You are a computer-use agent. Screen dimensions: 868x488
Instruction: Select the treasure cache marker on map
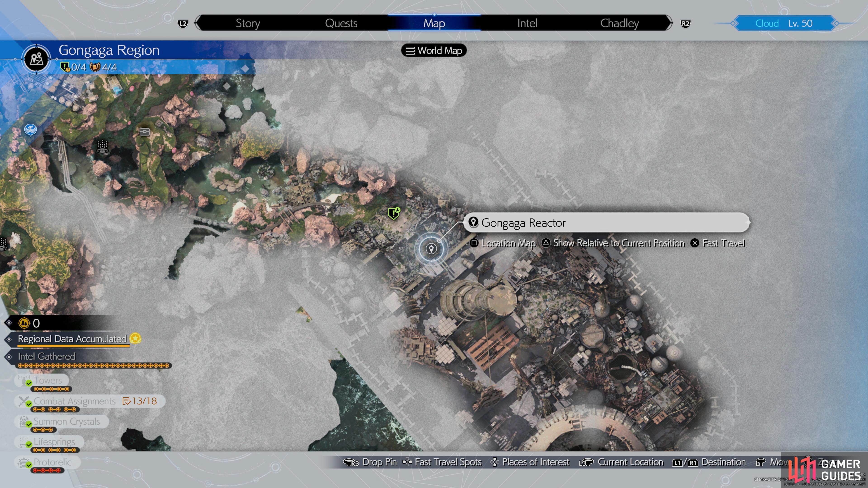[x=145, y=132]
